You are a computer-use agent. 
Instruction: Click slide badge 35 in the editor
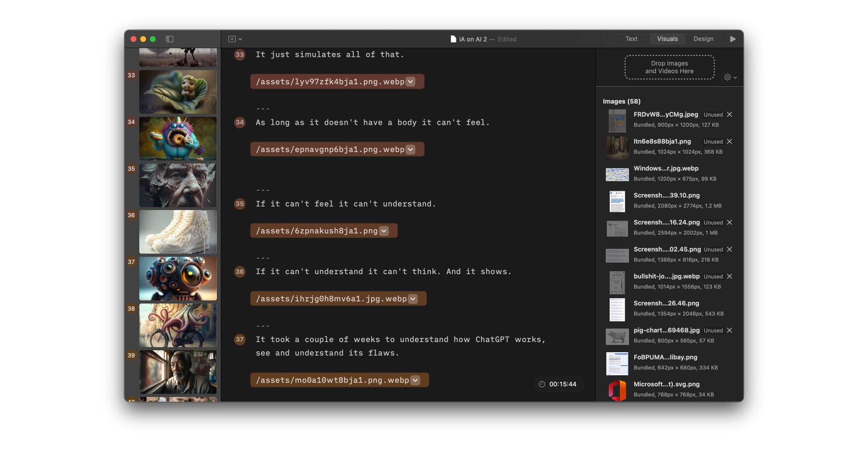pos(240,204)
